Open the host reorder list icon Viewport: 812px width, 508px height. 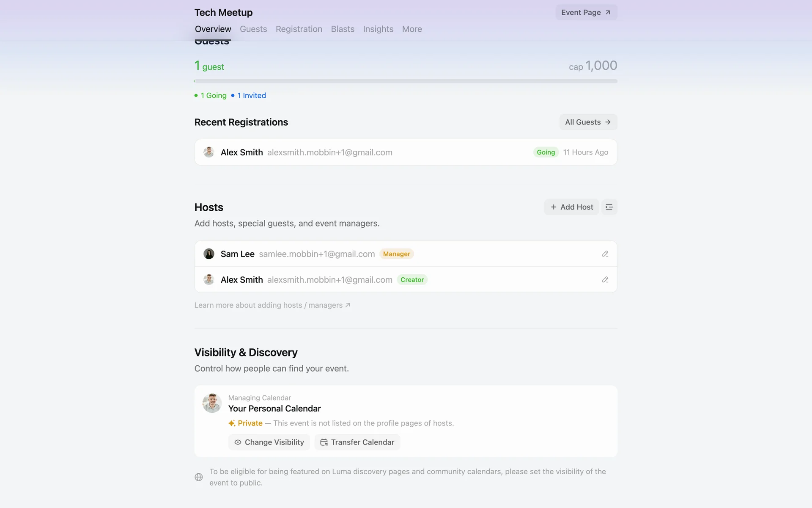click(609, 207)
